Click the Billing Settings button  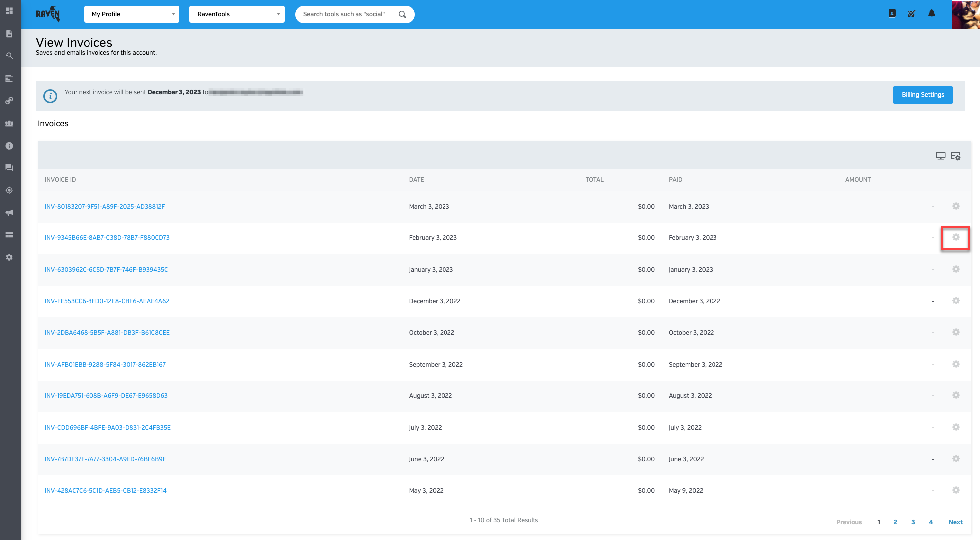[923, 95]
